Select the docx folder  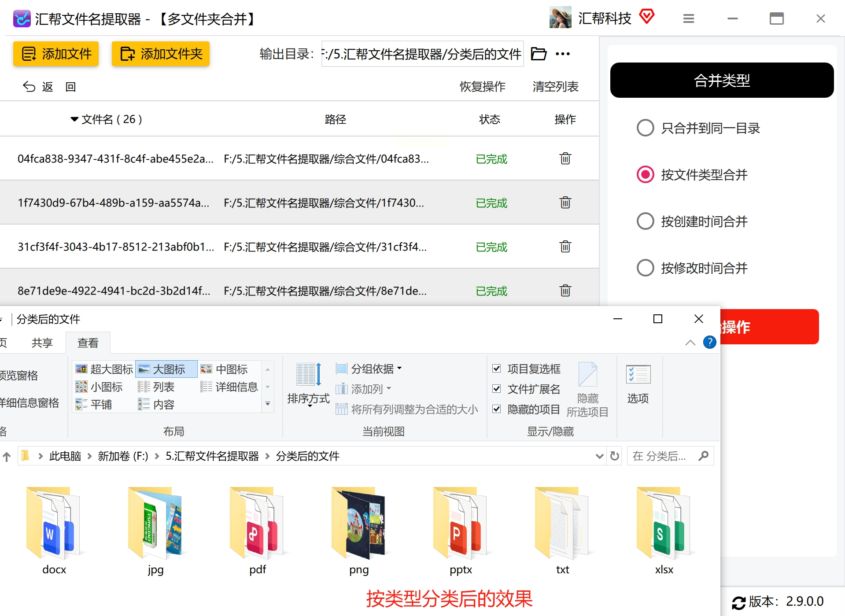tap(54, 531)
